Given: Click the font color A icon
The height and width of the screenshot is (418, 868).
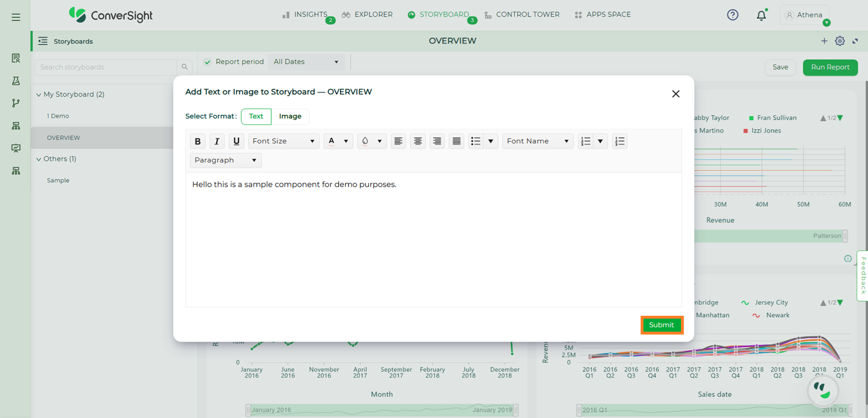Looking at the screenshot, I should click(331, 141).
